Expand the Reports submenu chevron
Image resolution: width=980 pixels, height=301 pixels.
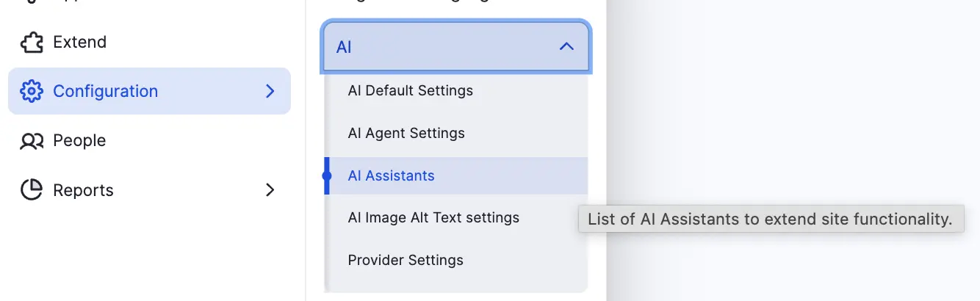270,190
